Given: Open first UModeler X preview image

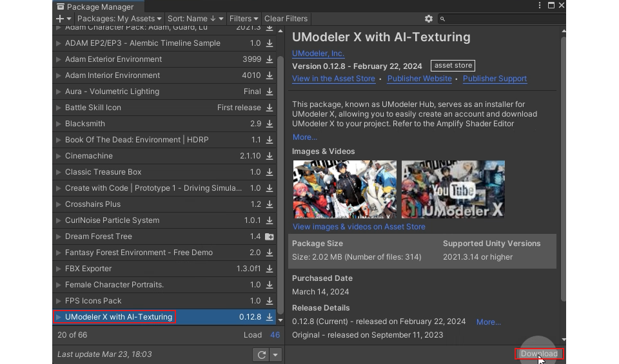Looking at the screenshot, I should pos(344,189).
